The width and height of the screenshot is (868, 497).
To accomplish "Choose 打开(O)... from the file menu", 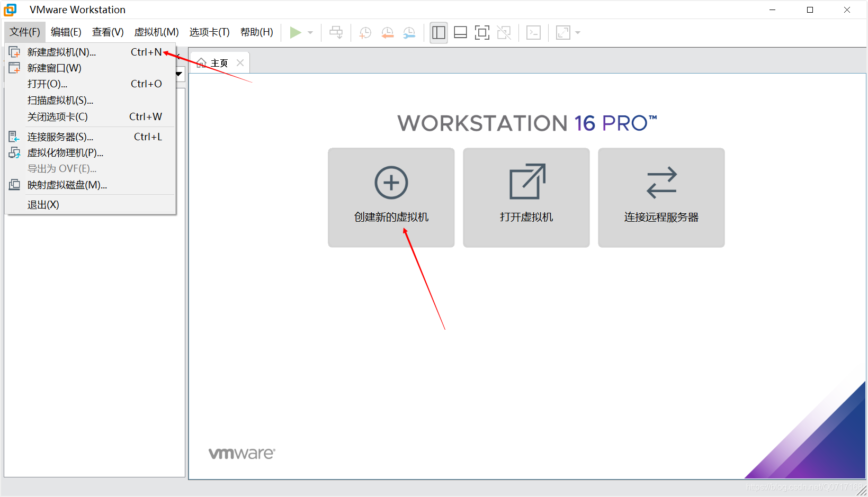I will 90,84.
